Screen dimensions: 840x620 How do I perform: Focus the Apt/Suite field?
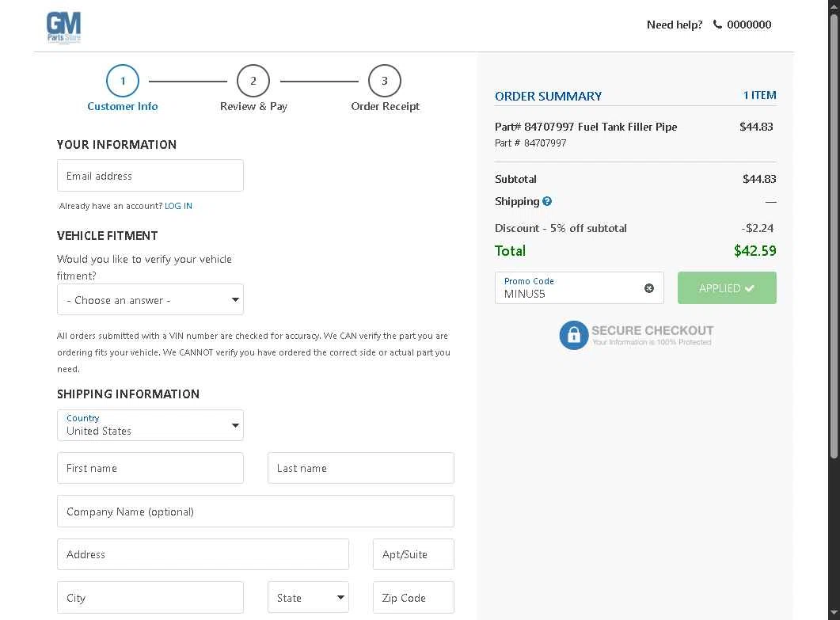[x=413, y=554]
